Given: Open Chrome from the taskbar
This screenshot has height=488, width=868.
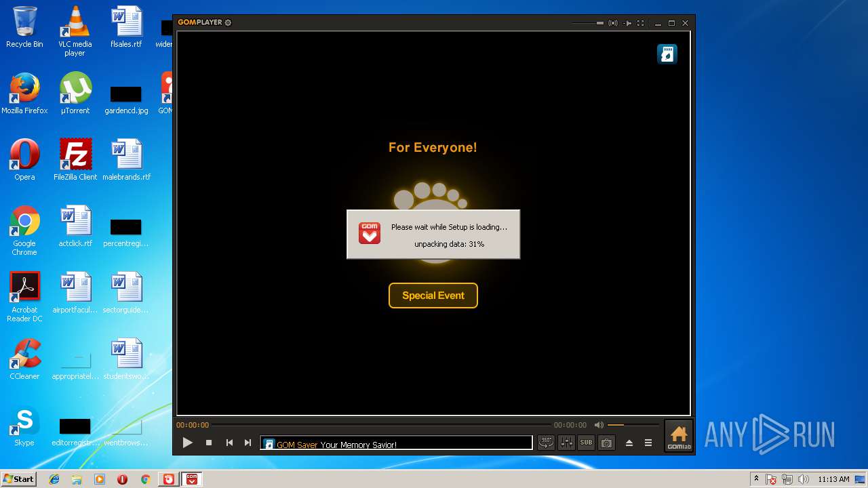Looking at the screenshot, I should 145,479.
